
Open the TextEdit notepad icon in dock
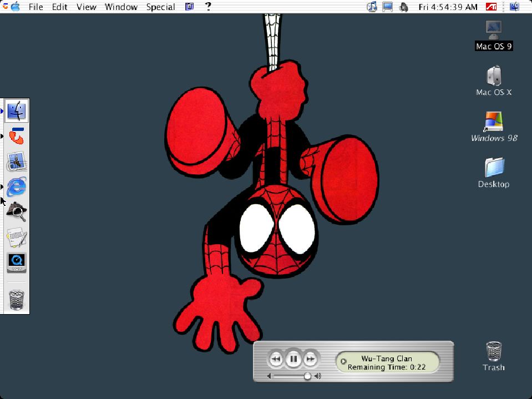click(16, 237)
